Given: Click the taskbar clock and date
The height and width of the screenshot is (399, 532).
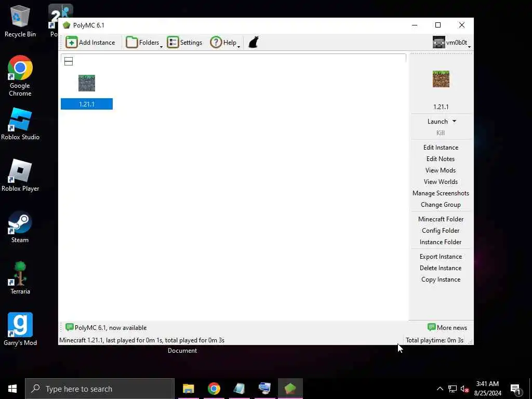Looking at the screenshot, I should coord(487,389).
